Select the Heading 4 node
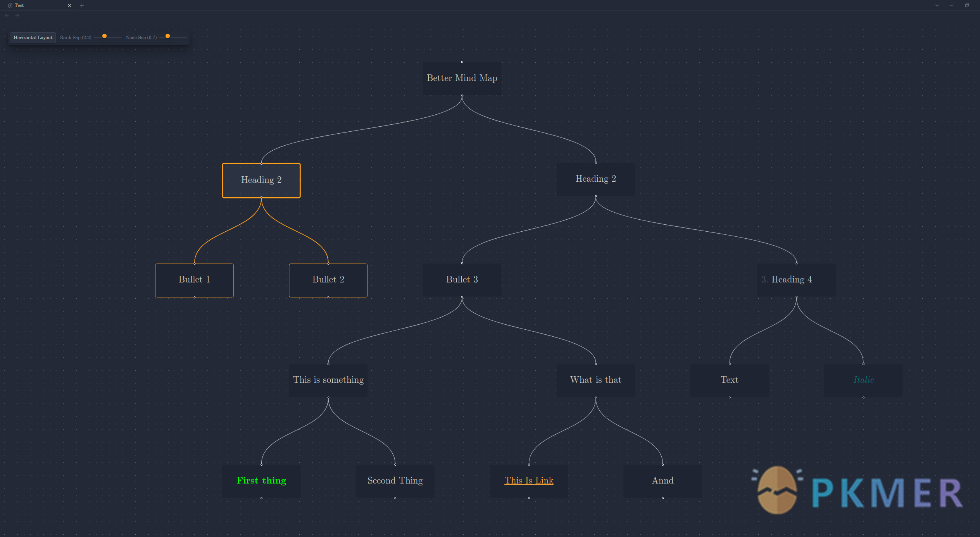This screenshot has width=980, height=537. (x=796, y=280)
